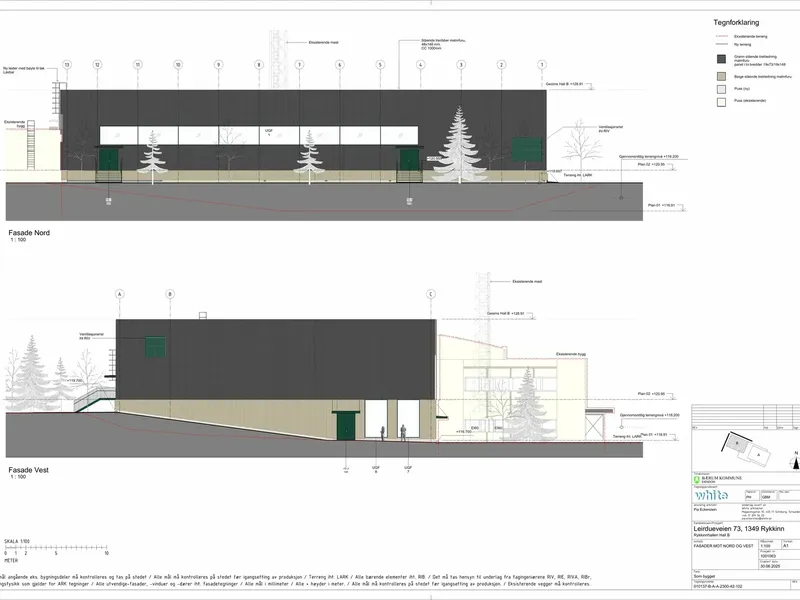Click grid bubble 13 on Fasade Nord
Viewport: 800px width, 600px height.
(66, 65)
